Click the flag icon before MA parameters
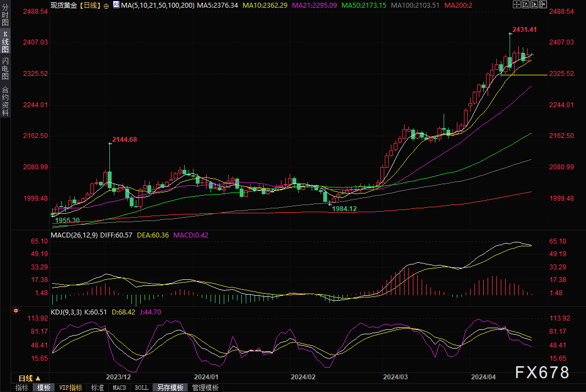The image size is (586, 392). coord(115,5)
